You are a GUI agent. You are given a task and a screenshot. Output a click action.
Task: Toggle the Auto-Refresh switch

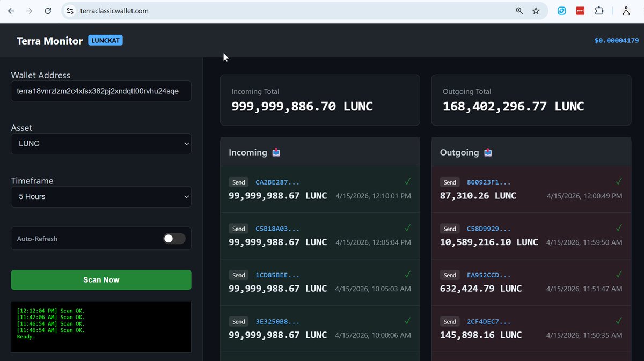tap(174, 239)
